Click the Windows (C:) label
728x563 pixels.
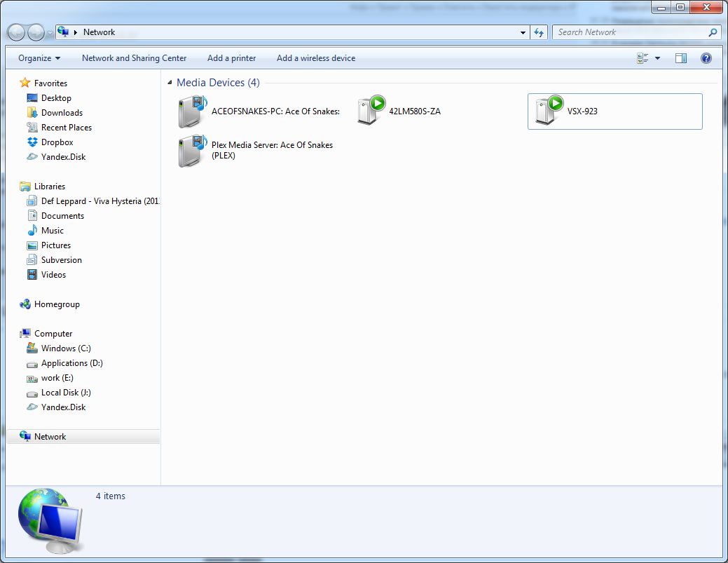[66, 348]
